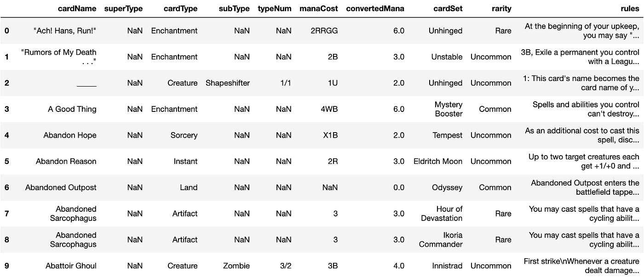Select the "Ach! Hans, Run!" card name cell
This screenshot has width=644, height=279.
(65, 31)
